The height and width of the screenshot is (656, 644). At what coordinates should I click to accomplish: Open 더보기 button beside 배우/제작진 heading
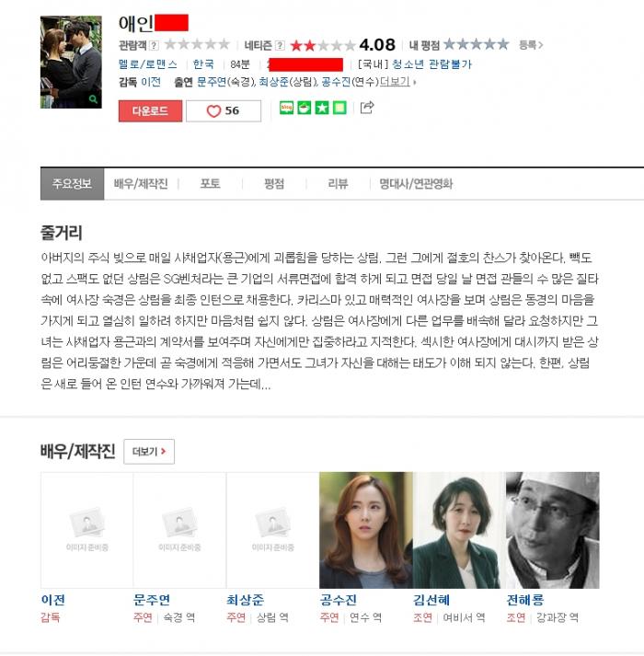tap(149, 452)
